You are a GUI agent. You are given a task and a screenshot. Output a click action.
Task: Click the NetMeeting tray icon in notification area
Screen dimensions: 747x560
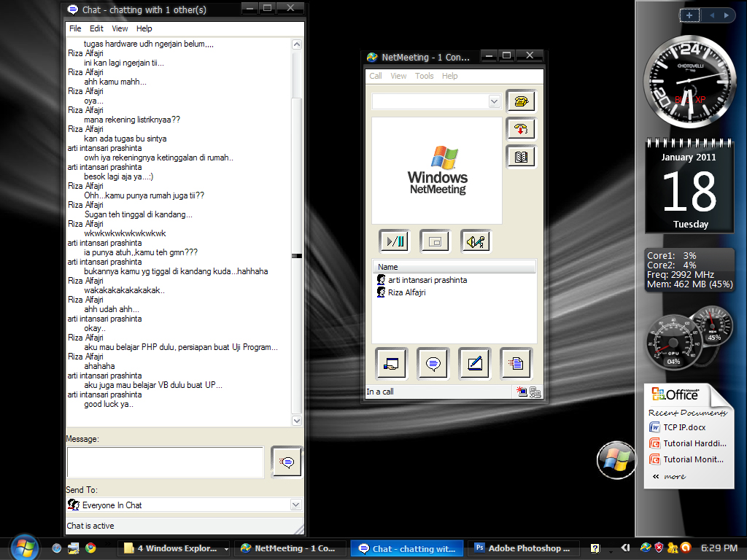[x=646, y=548]
